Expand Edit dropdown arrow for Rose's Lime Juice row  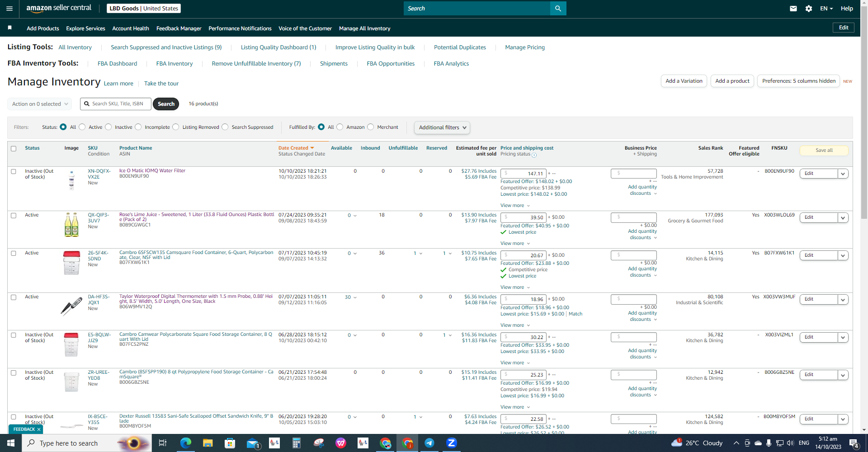[843, 218]
